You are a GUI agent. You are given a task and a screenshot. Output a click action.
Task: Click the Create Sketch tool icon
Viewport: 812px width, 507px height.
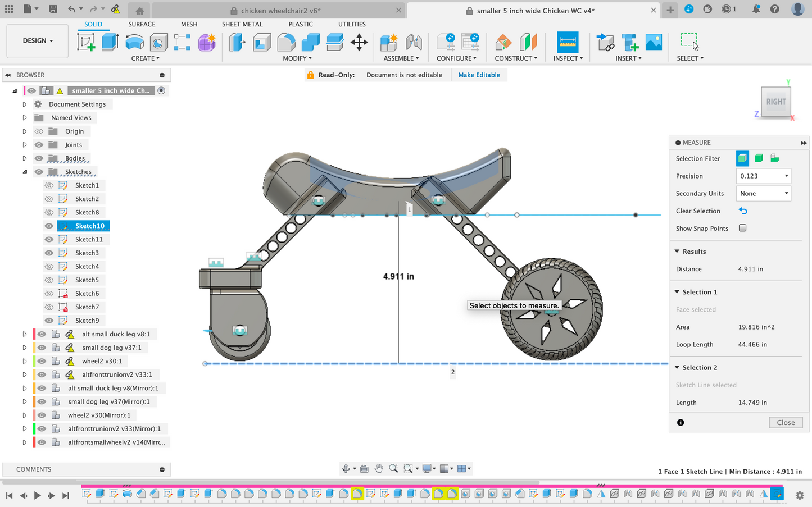(x=86, y=42)
